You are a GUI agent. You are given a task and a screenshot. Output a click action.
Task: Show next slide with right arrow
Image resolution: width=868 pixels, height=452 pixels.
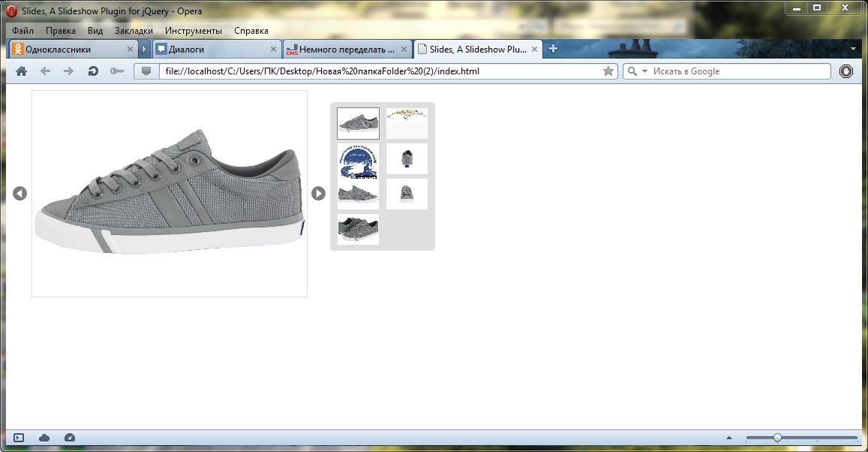(318, 193)
